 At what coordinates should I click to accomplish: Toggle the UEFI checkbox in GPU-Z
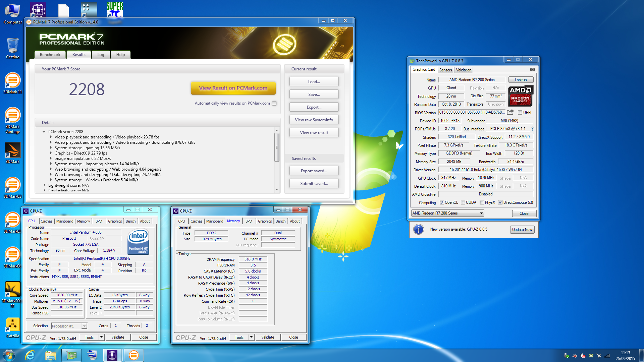pos(520,113)
